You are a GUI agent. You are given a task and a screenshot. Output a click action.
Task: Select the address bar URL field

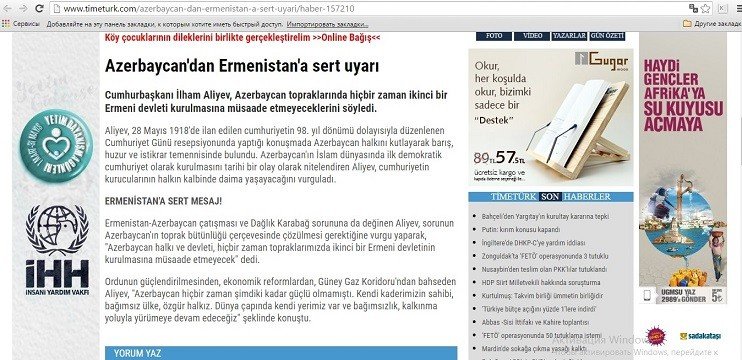[369, 9]
